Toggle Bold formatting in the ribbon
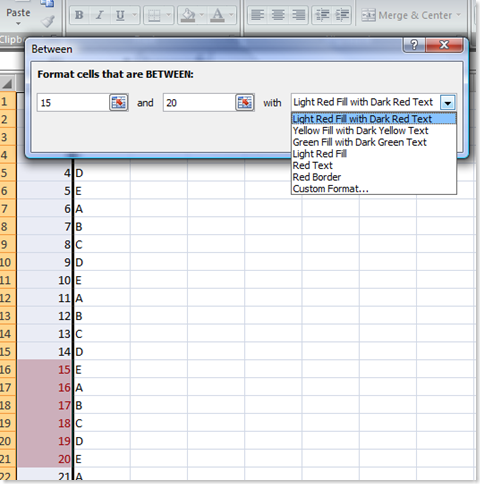This screenshot has height=484, width=480. coord(79,15)
